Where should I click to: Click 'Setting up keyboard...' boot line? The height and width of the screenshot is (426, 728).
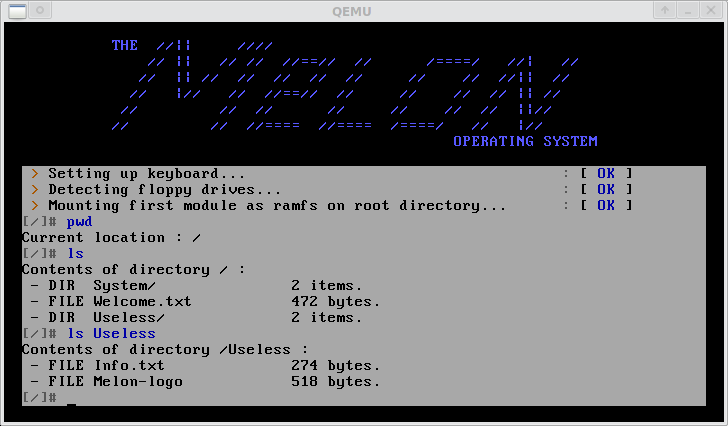click(x=147, y=174)
